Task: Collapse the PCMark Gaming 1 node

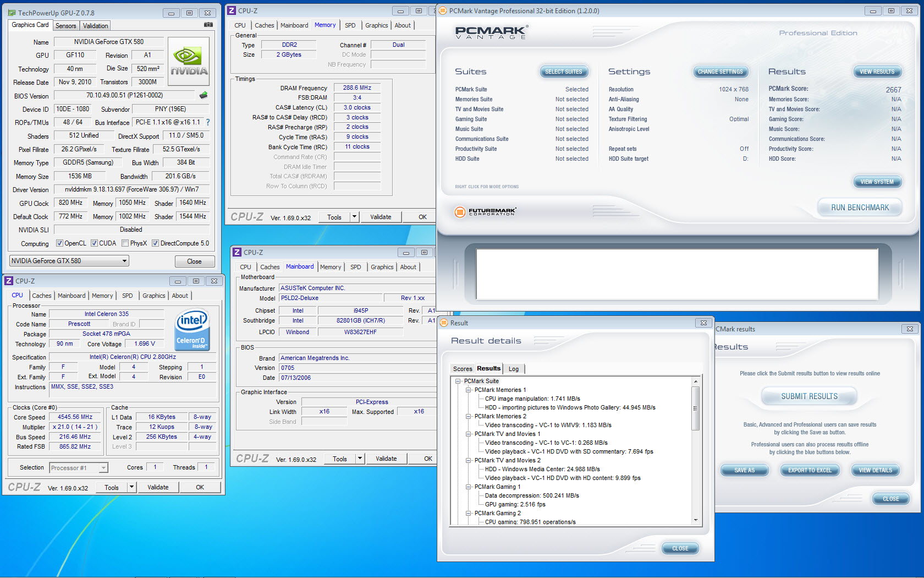Action: pyautogui.click(x=468, y=487)
